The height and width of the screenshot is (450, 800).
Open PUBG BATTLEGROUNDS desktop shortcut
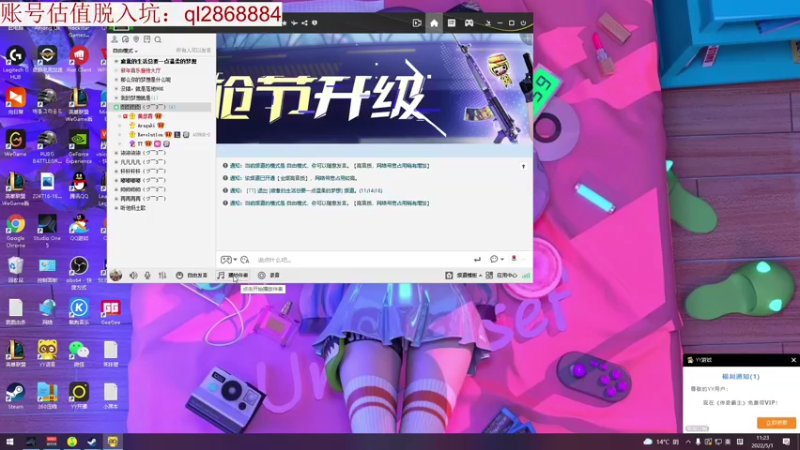coord(47,147)
